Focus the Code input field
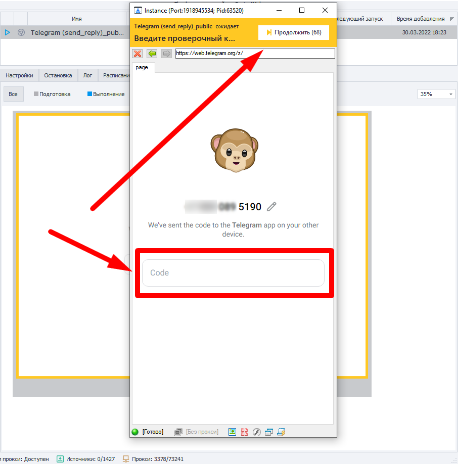463x472 pixels. pyautogui.click(x=233, y=273)
